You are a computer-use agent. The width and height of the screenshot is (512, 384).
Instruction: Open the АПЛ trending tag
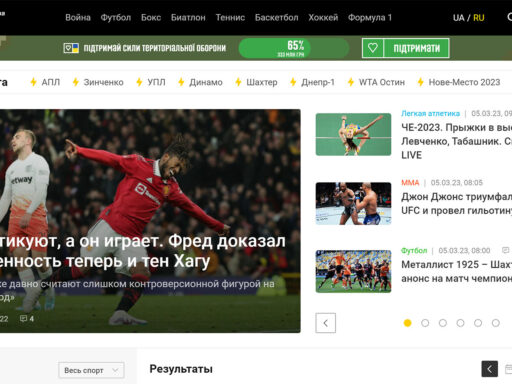pyautogui.click(x=51, y=82)
